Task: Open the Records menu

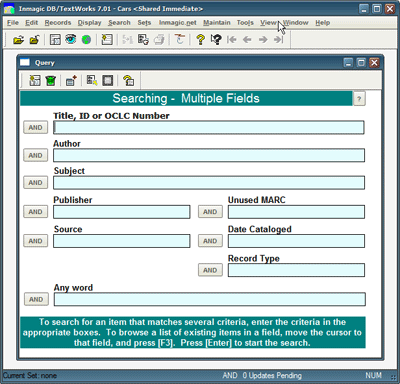Action: point(58,23)
